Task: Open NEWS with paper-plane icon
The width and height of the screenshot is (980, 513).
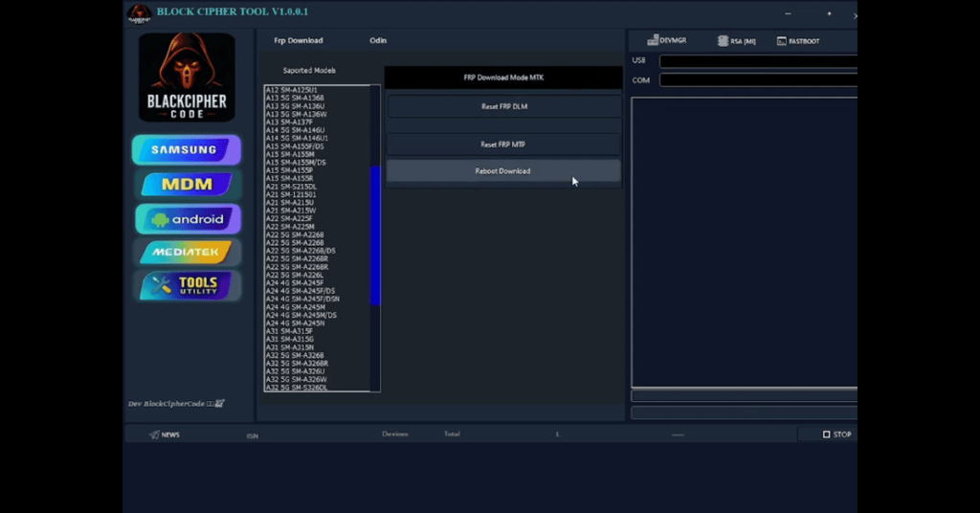Action: (165, 435)
